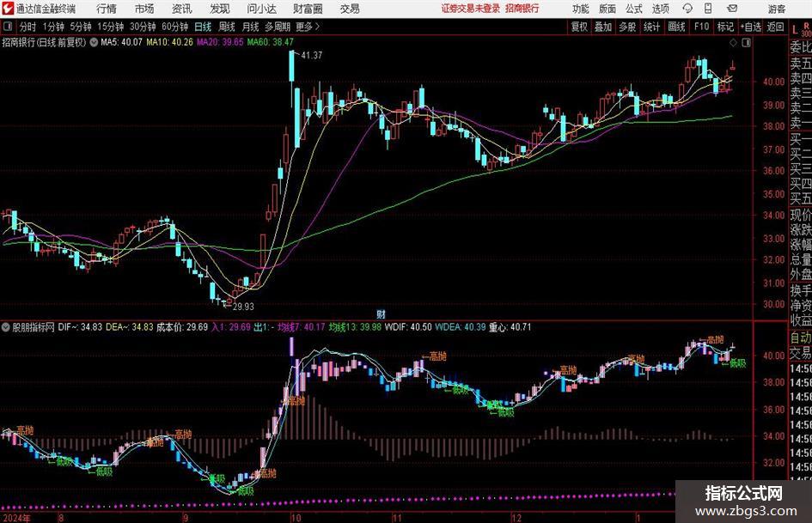Select the 日线 daily period tab
Viewport: 812px width, 523px height.
tap(203, 27)
